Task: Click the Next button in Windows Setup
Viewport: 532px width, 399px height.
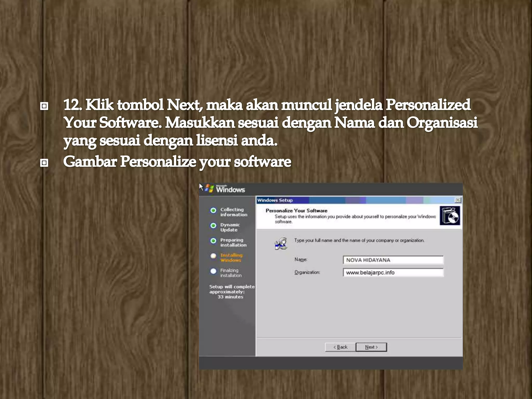Action: pyautogui.click(x=371, y=347)
